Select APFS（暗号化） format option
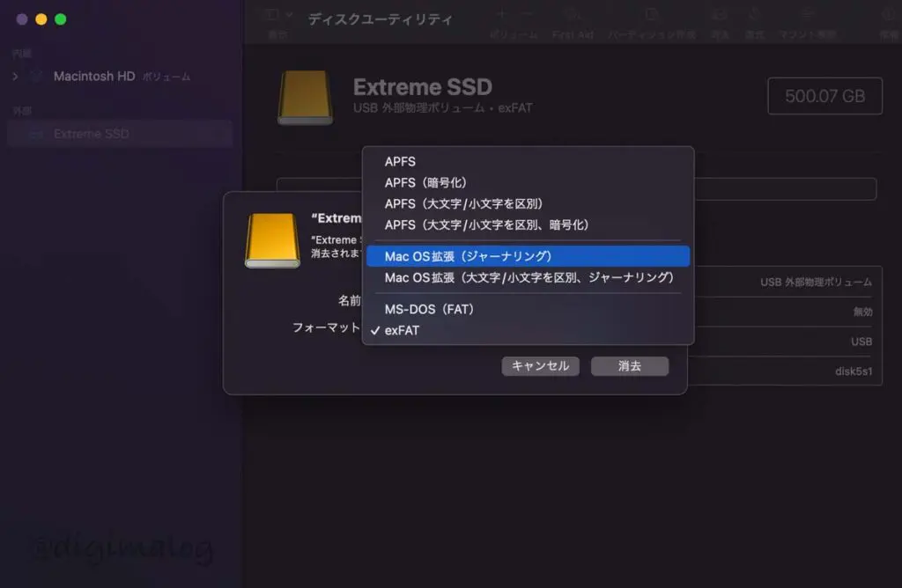This screenshot has width=902, height=588. (528, 183)
